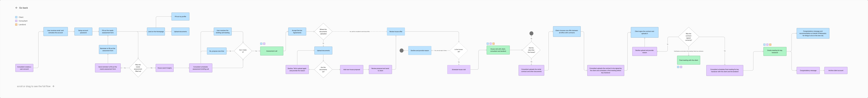Click the orange tag above the House visit node
Viewport: 868px width, 98px height.
coord(494,44)
